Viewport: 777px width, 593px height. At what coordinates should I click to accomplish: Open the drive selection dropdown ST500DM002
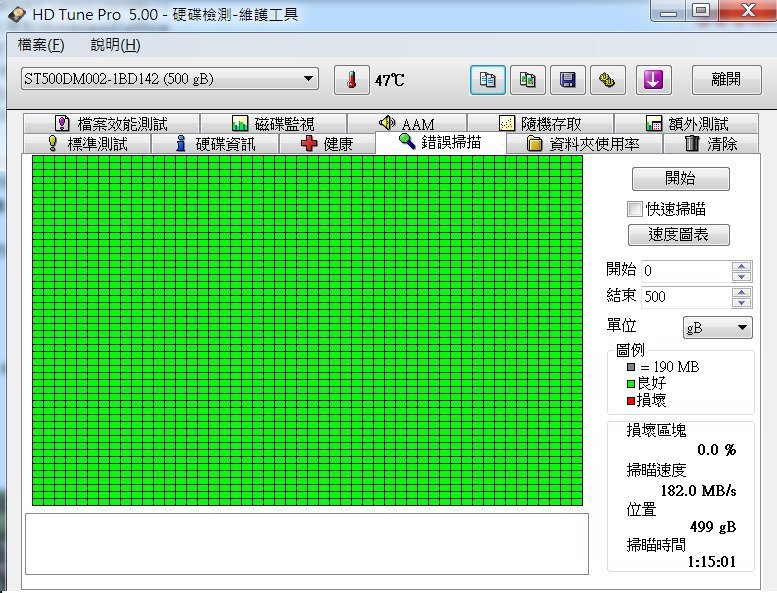click(x=169, y=79)
